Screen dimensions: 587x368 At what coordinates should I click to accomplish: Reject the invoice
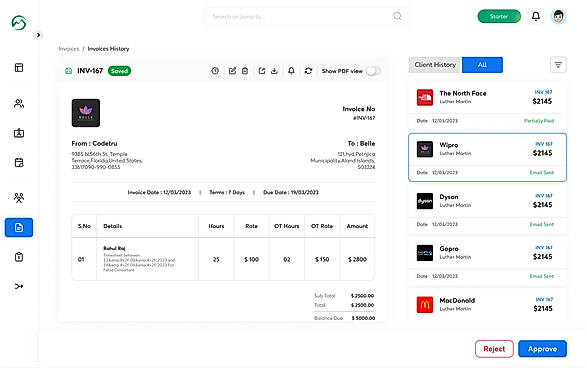pos(494,349)
